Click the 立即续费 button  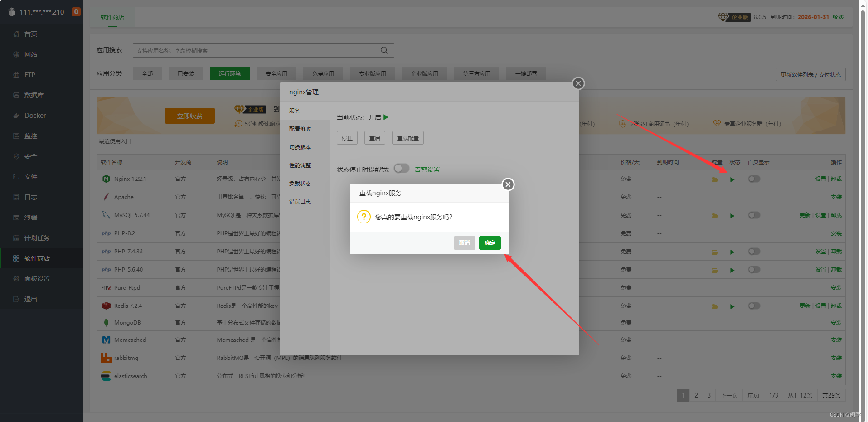pos(190,116)
